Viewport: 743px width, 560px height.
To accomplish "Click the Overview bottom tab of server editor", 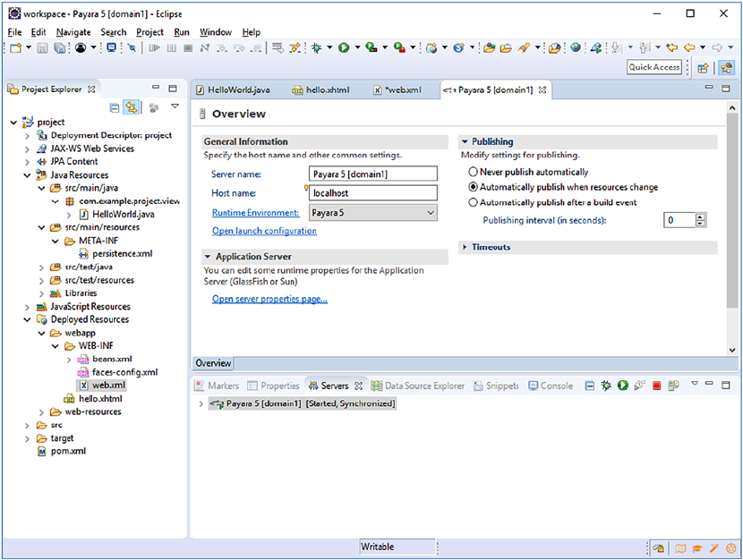I will pos(213,363).
